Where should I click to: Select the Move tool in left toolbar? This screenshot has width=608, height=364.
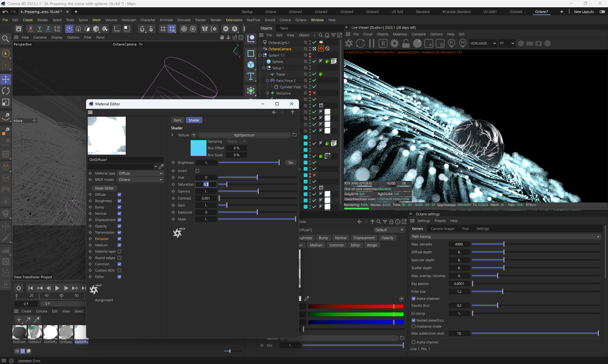(x=6, y=79)
